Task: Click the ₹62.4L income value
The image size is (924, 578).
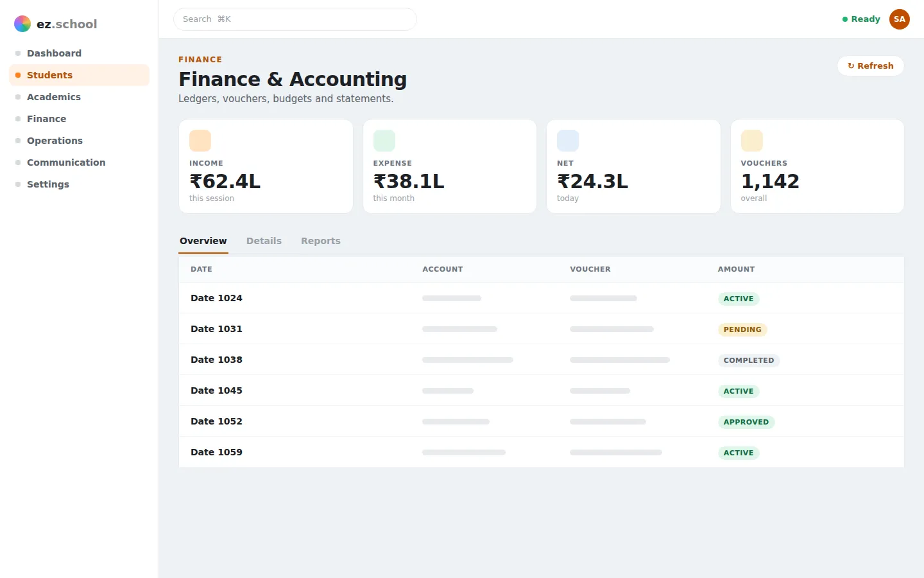Action: click(x=225, y=181)
